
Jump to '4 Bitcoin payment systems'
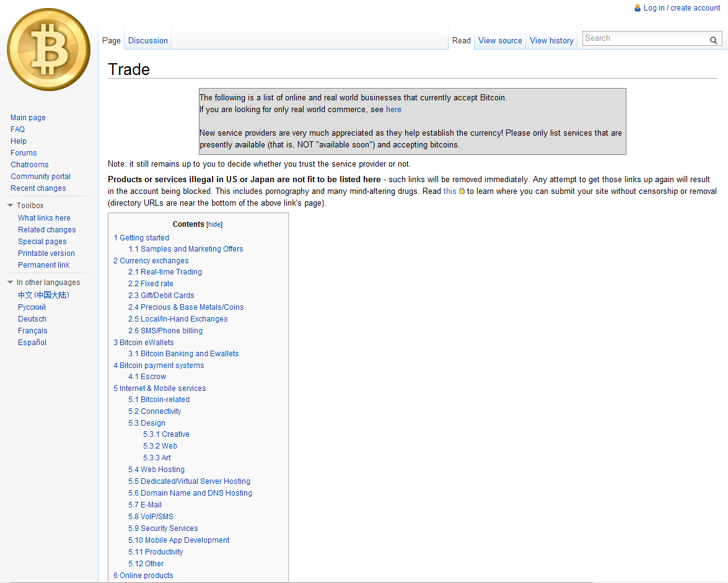click(x=159, y=366)
